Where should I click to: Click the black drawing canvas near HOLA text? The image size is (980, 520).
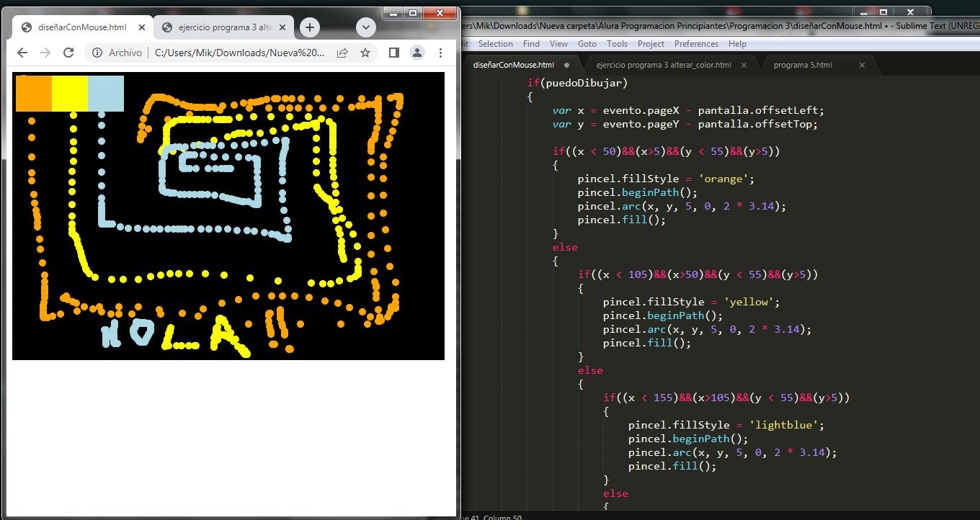tap(228, 216)
